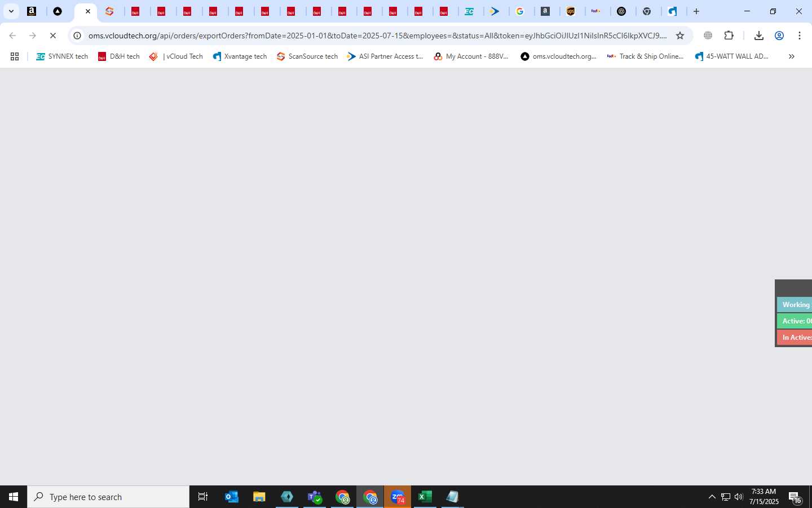
Task: Switch to the Xvantage tab
Action: click(x=673, y=11)
